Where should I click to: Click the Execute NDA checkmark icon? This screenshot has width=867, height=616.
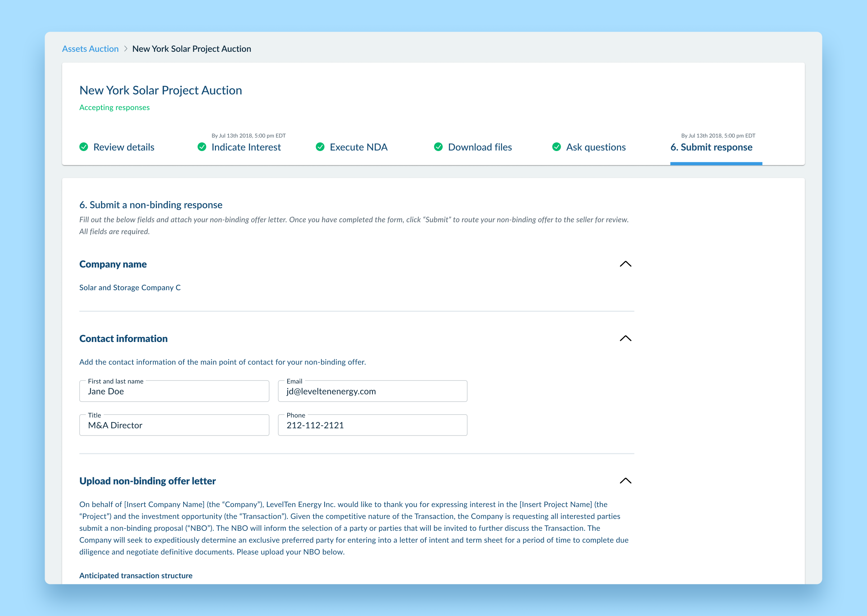coord(320,147)
